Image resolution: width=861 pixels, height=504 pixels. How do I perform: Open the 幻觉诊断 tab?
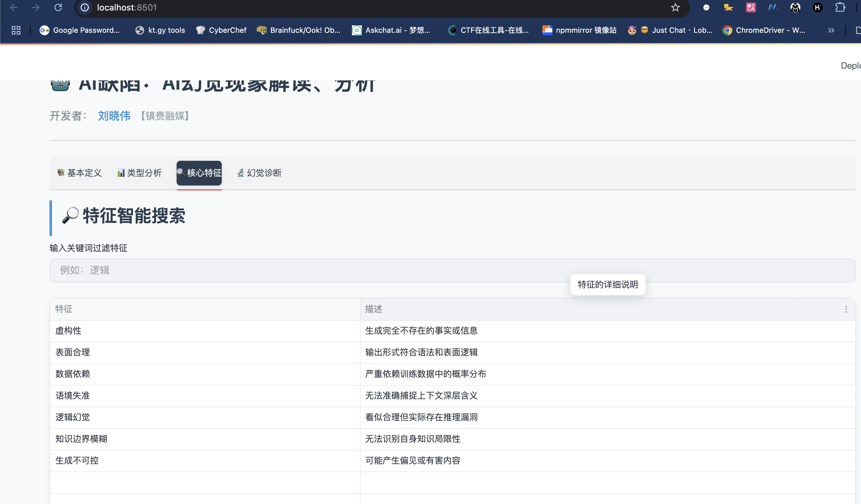coord(259,173)
